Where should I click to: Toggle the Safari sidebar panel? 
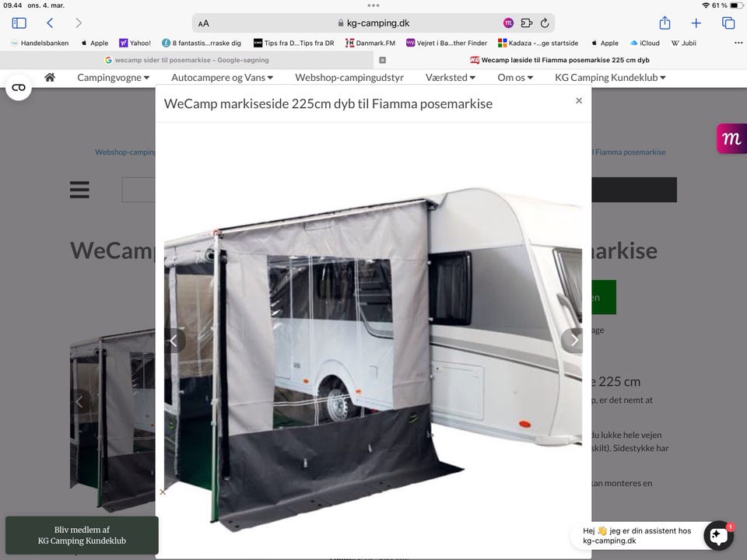pyautogui.click(x=19, y=23)
